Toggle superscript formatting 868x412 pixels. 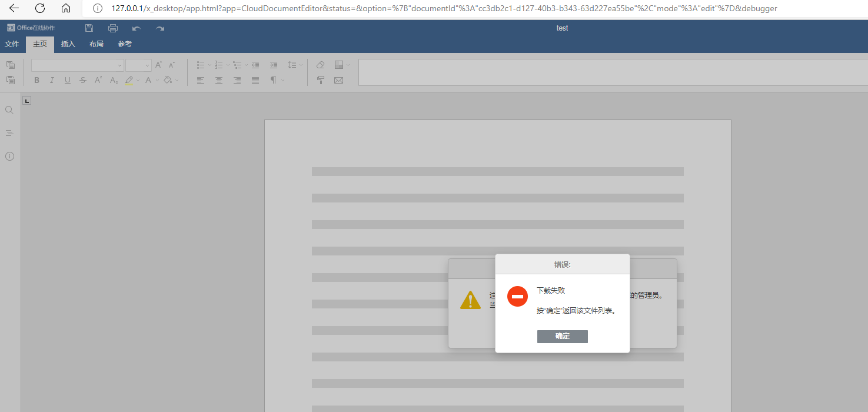98,80
